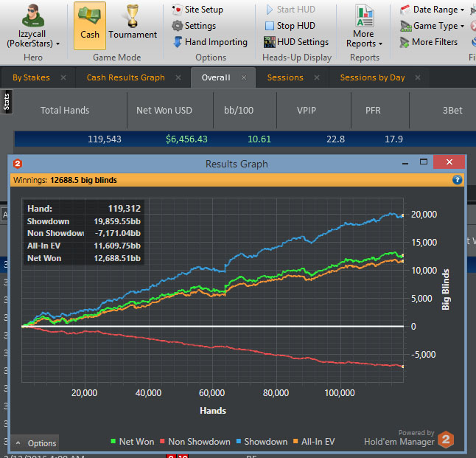Switch to the Sessions tab

click(285, 77)
